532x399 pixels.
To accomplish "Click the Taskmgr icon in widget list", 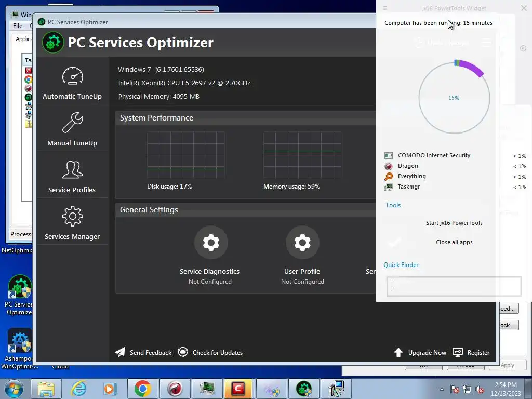I will [389, 187].
